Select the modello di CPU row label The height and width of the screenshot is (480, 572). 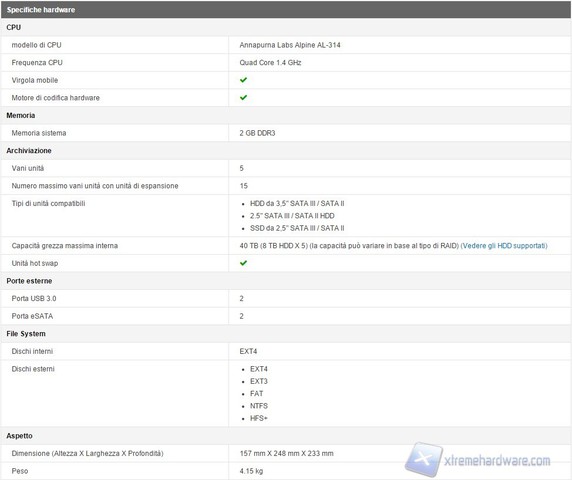(x=36, y=45)
